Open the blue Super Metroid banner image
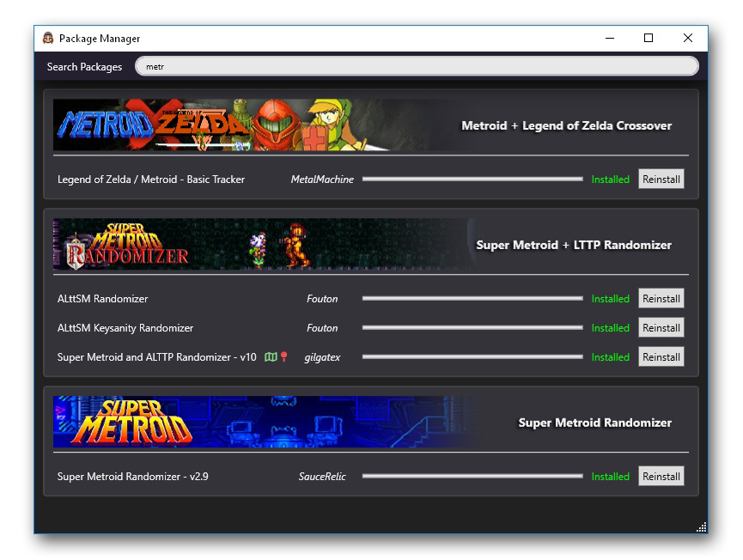The image size is (743, 560). click(263, 422)
